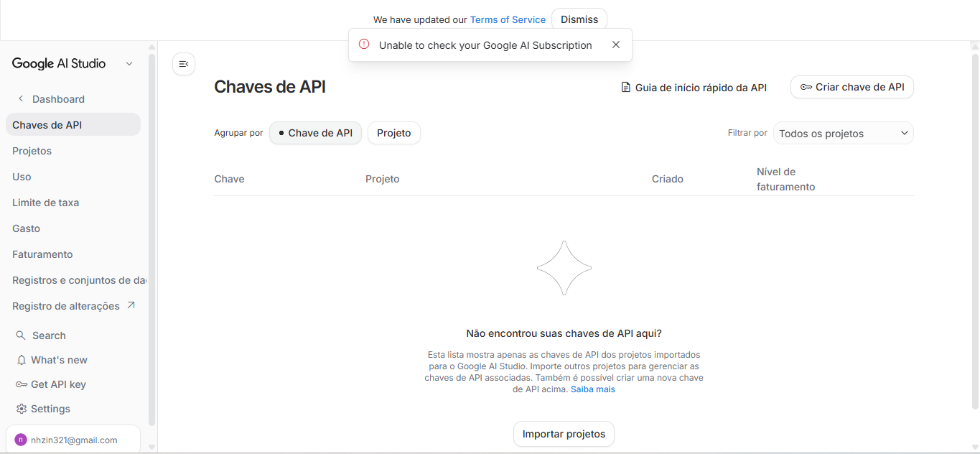Group by Projeto
This screenshot has height=454, width=980.
(394, 133)
